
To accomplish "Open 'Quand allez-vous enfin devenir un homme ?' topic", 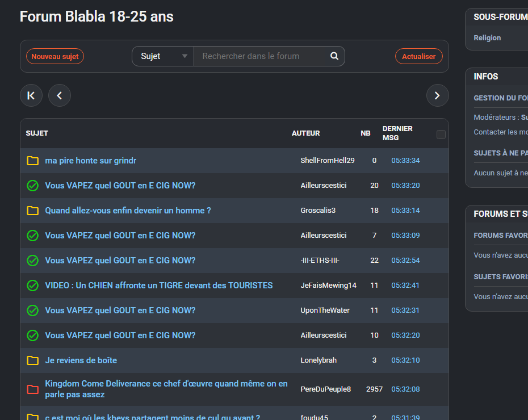I will (128, 211).
